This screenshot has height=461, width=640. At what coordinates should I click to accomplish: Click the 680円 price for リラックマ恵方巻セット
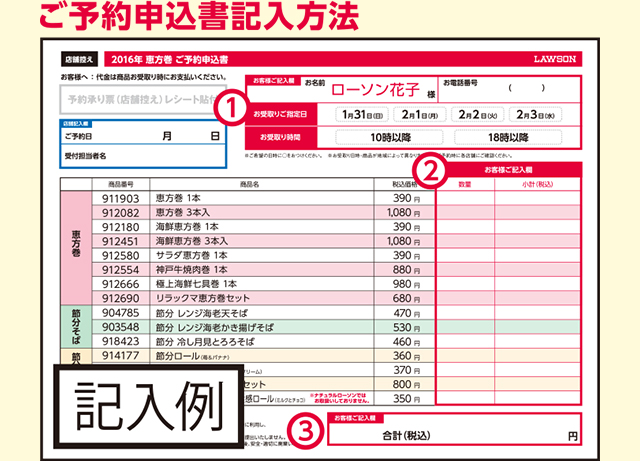click(x=406, y=298)
